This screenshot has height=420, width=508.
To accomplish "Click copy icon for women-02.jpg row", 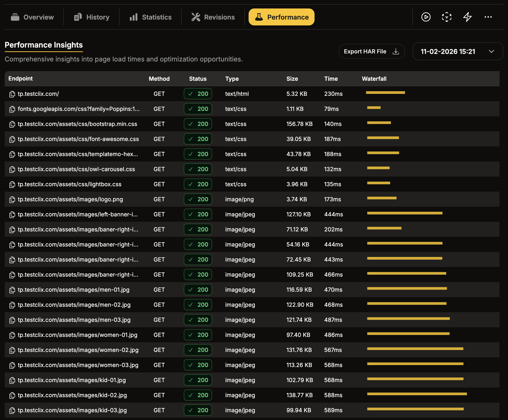I will tap(12, 350).
